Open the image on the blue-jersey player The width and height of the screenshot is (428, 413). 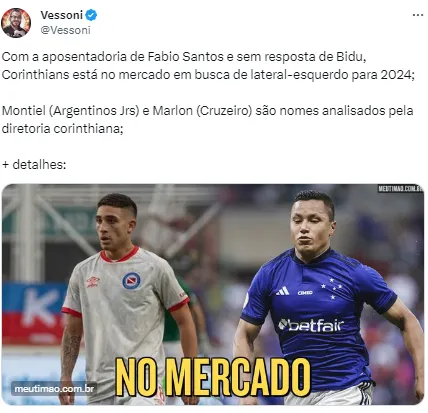click(x=325, y=297)
